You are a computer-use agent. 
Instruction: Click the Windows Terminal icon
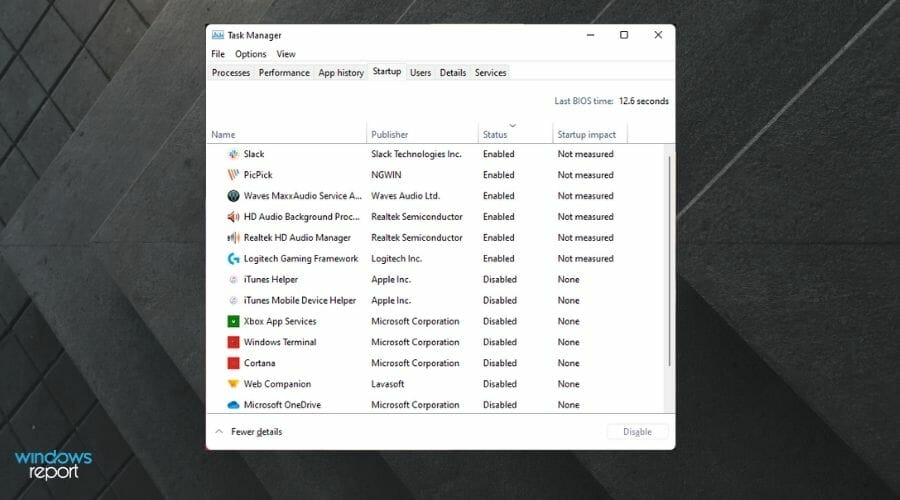233,342
